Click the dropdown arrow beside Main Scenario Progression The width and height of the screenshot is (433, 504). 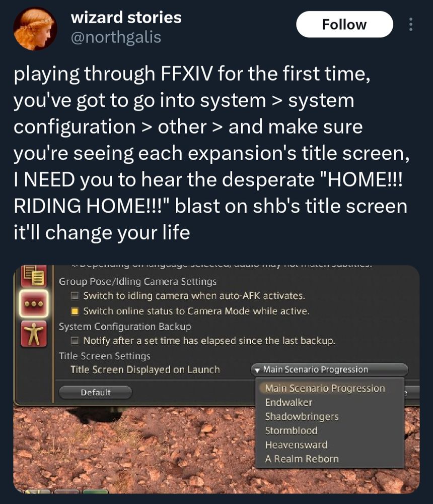257,370
